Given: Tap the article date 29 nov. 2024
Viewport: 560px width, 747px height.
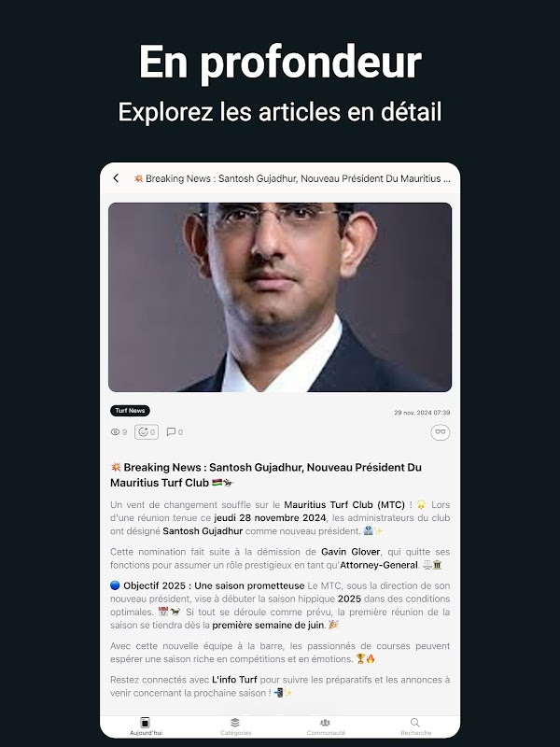Looking at the screenshot, I should (x=422, y=413).
